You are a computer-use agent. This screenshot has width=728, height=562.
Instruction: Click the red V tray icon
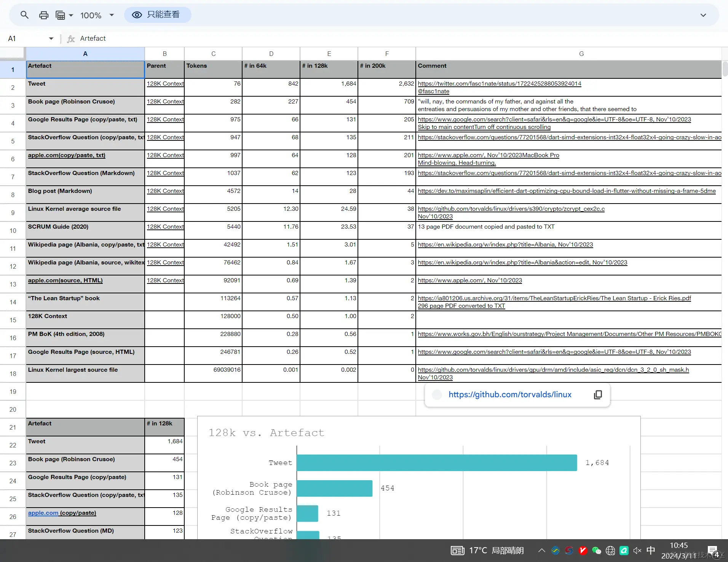pos(583,550)
